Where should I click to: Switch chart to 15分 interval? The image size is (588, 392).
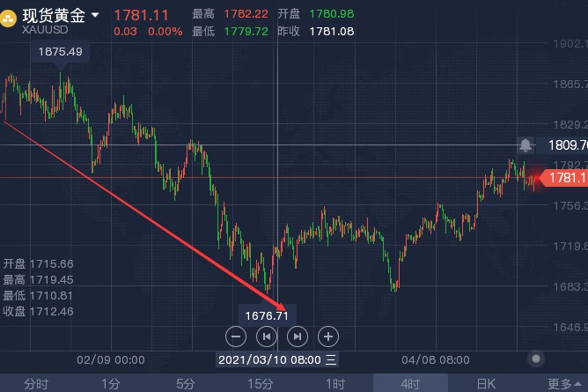tap(260, 383)
